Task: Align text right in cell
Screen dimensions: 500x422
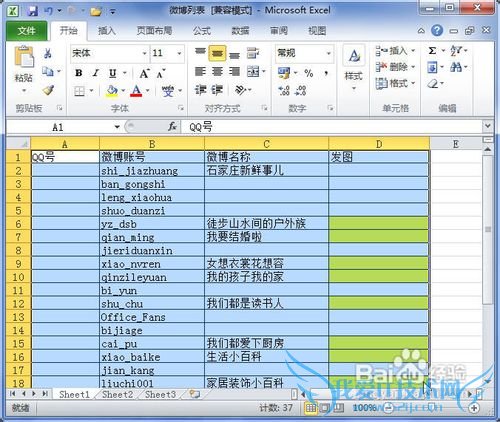Action: click(x=234, y=71)
